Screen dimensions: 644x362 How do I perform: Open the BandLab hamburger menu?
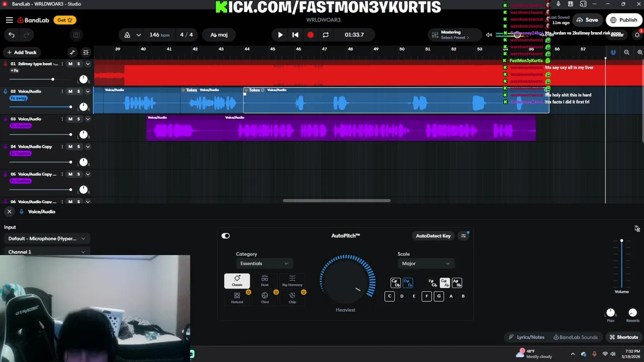point(10,20)
